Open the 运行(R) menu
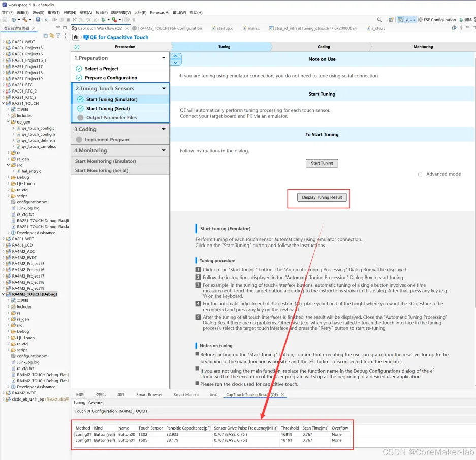Viewport: 476px width, 460px height. pyautogui.click(x=140, y=13)
